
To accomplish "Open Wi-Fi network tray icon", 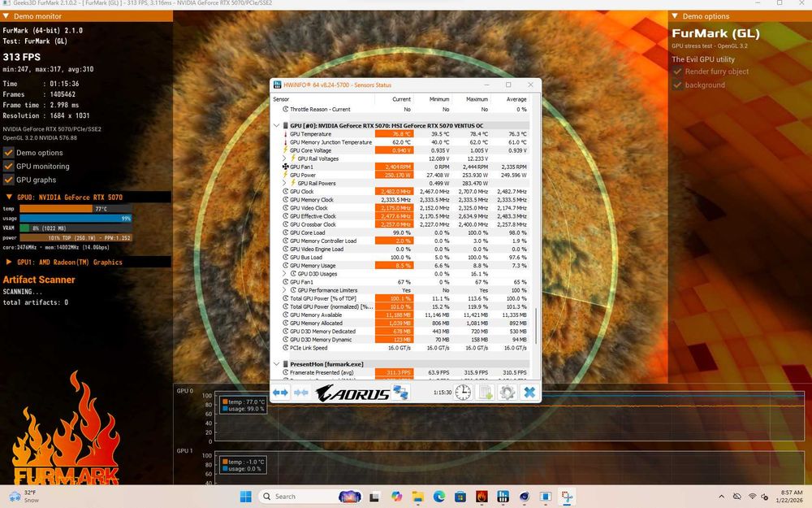I will click(752, 497).
